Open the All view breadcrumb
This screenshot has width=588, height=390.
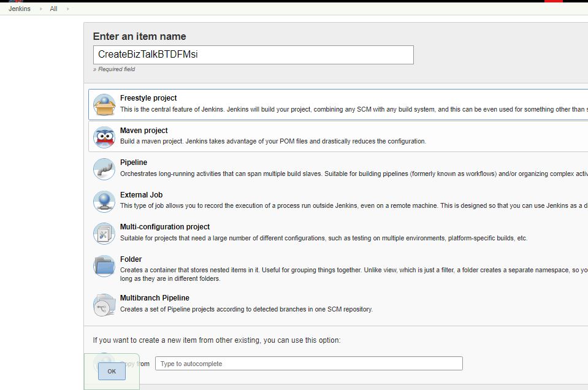click(53, 9)
